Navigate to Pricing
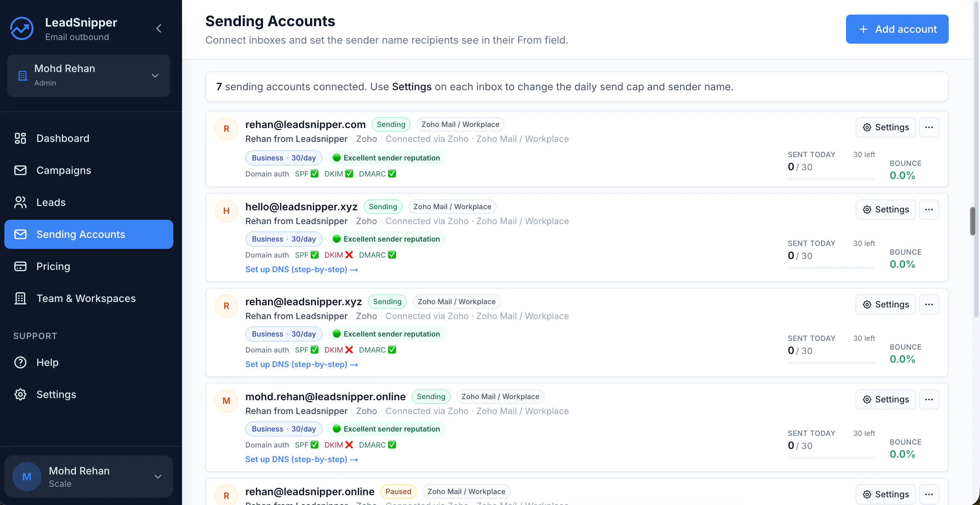This screenshot has height=505, width=980. (88, 266)
